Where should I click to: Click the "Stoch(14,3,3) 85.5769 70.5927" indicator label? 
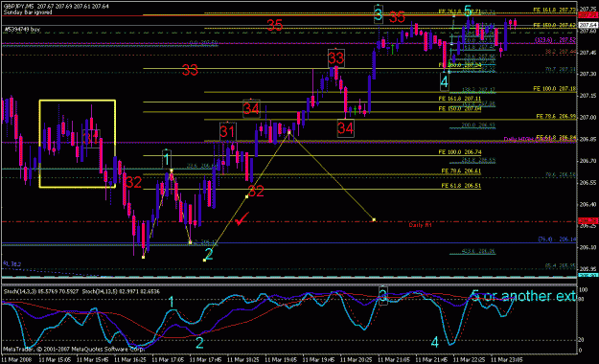[41, 291]
